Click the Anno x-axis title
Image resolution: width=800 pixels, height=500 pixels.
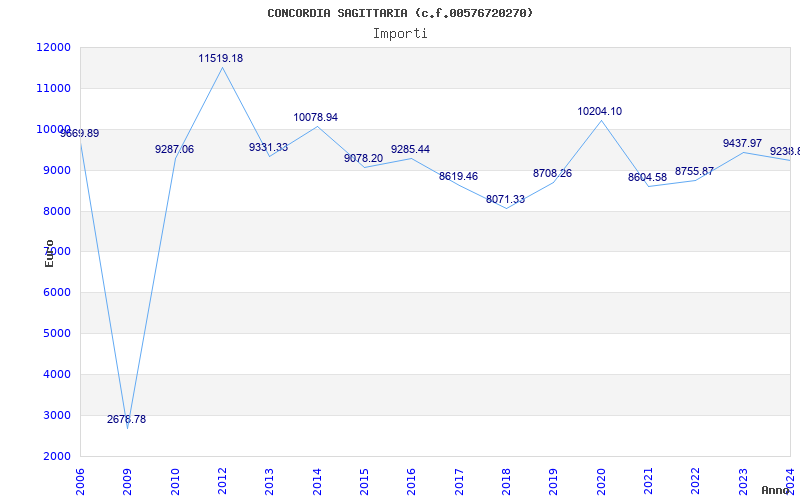776,491
